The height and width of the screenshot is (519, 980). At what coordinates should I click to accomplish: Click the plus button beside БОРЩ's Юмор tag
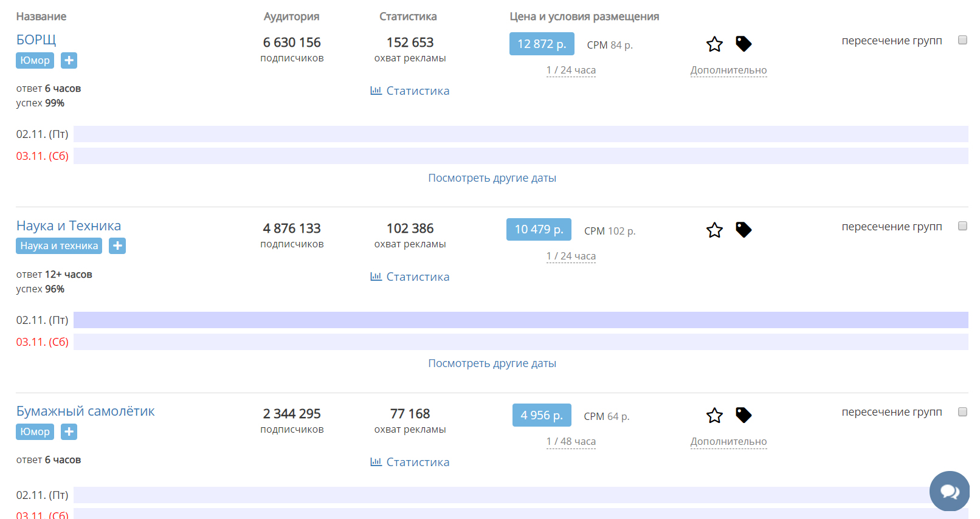[69, 60]
